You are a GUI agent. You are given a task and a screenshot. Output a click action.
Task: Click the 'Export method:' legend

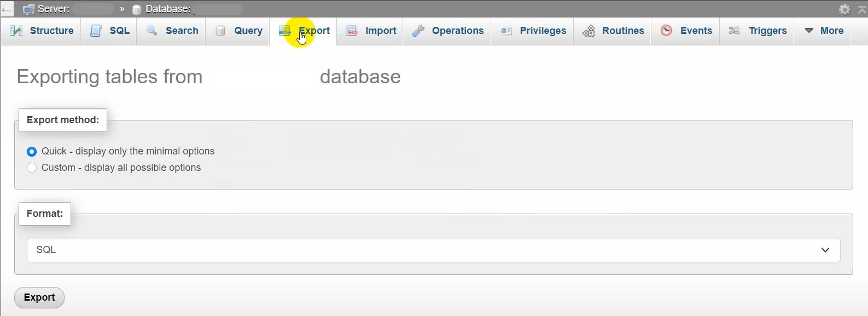click(x=63, y=120)
